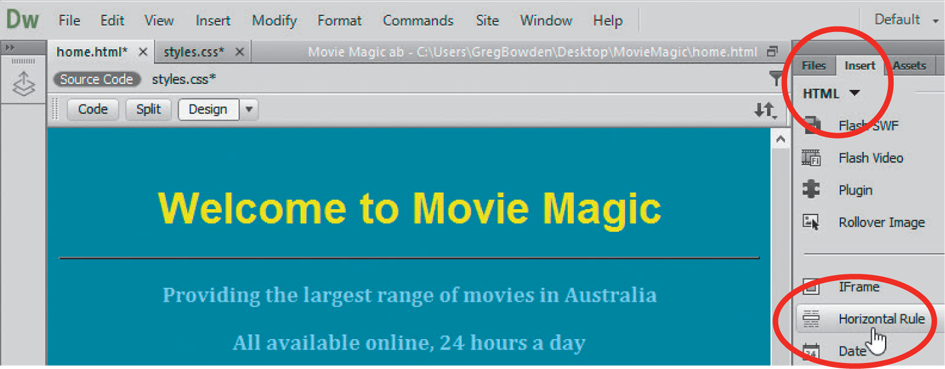The height and width of the screenshot is (369, 945).
Task: Click the Flash SWF insert icon
Action: pyautogui.click(x=812, y=125)
